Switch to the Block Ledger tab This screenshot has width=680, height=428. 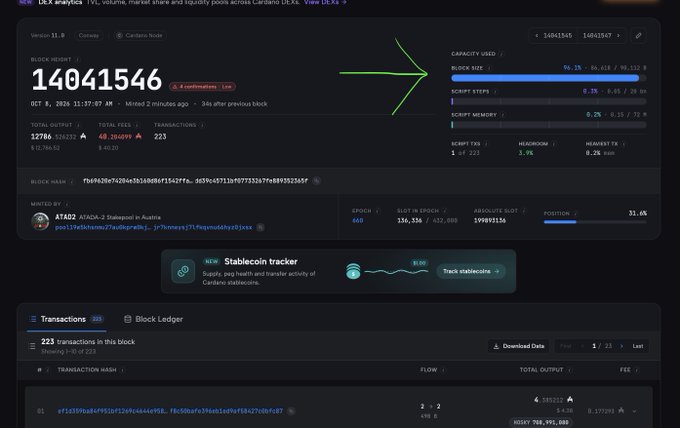tap(153, 319)
